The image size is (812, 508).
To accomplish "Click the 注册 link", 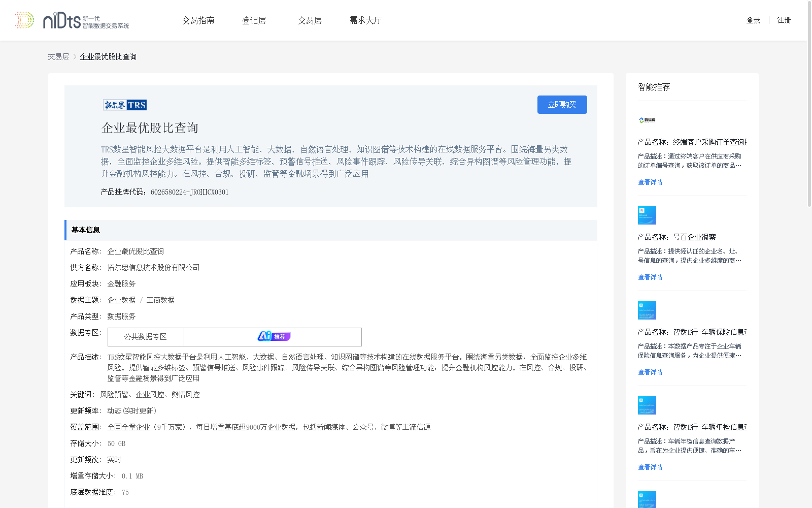I will click(x=784, y=20).
